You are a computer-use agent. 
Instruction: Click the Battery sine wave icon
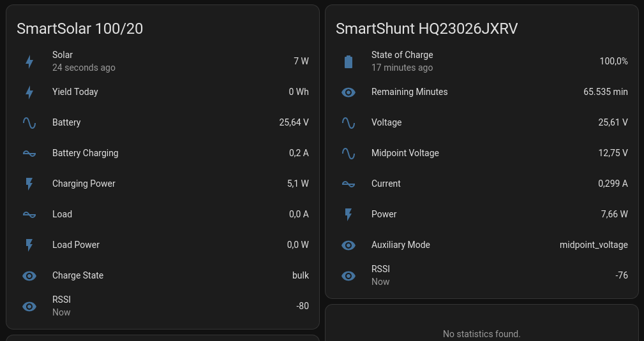coord(29,122)
